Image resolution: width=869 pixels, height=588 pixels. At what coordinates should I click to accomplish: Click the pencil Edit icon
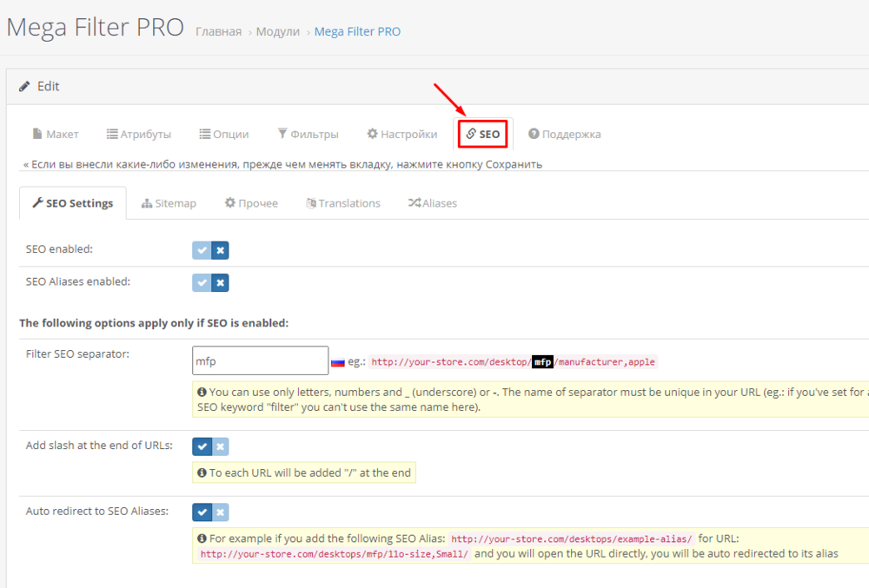pyautogui.click(x=24, y=86)
